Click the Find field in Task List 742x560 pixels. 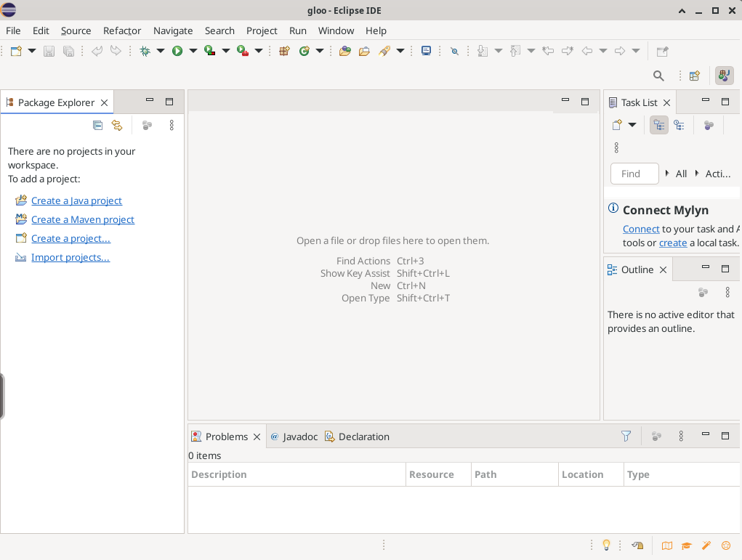[634, 174]
